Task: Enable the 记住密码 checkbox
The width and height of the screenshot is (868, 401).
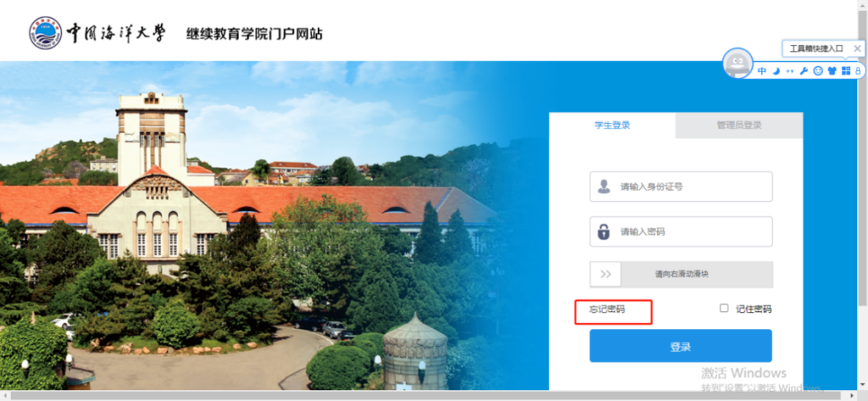Action: 724,308
